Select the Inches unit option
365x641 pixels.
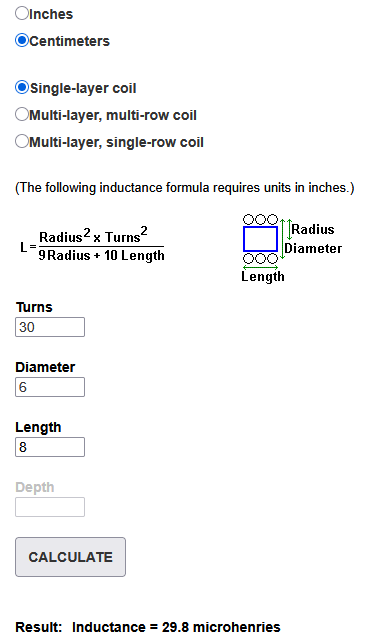click(22, 13)
